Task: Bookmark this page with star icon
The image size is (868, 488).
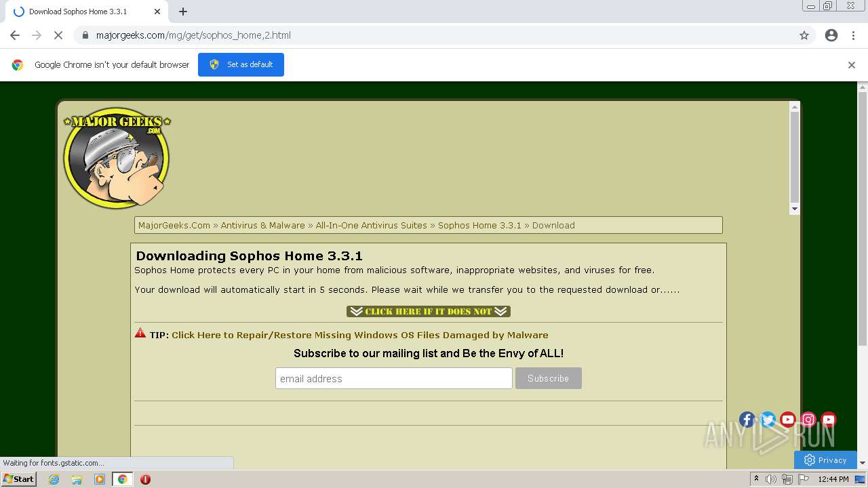Action: coord(804,35)
